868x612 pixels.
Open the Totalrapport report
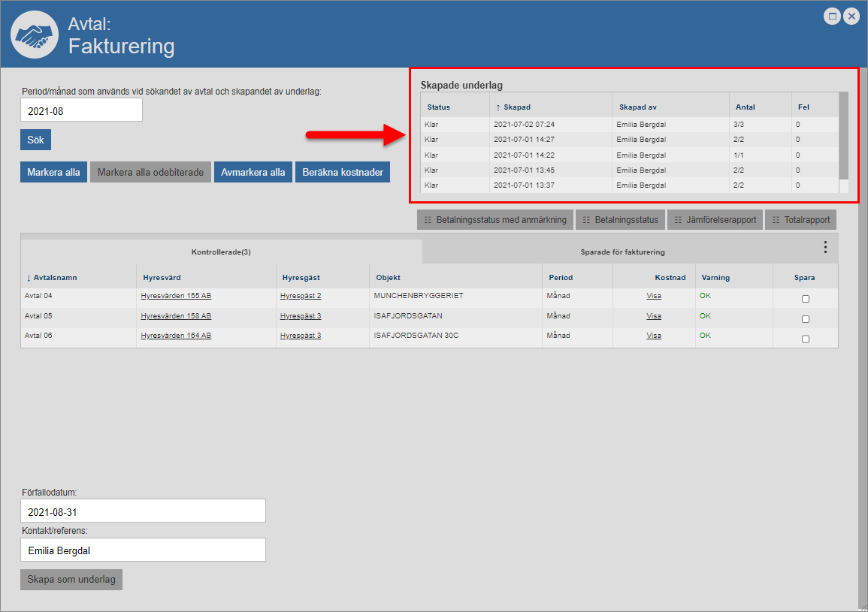(x=800, y=220)
